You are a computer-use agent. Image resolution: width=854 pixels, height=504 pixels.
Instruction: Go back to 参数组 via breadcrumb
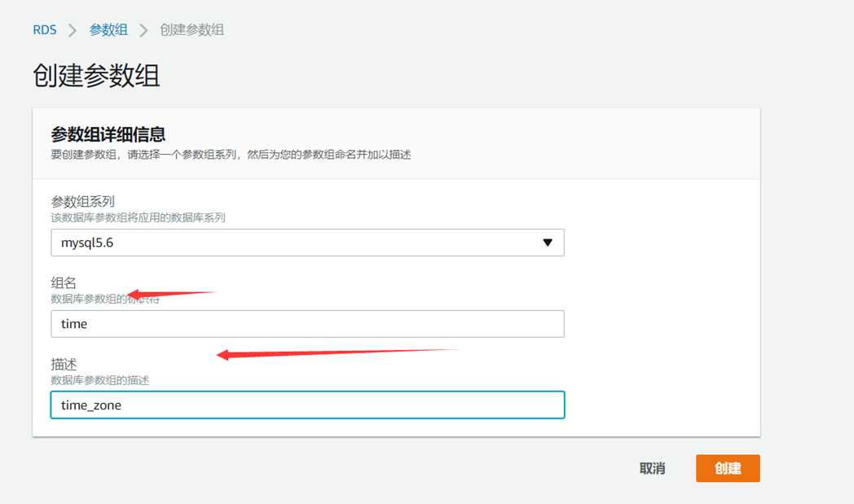pyautogui.click(x=108, y=30)
